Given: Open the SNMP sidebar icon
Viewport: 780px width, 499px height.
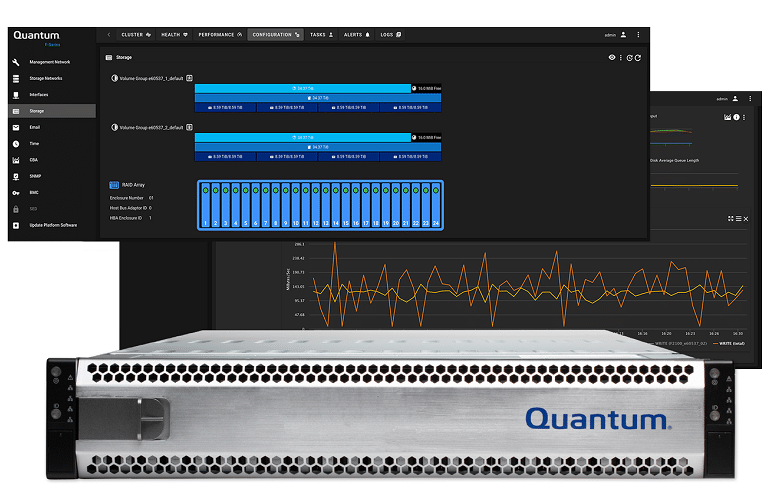Looking at the screenshot, I should coord(16,177).
